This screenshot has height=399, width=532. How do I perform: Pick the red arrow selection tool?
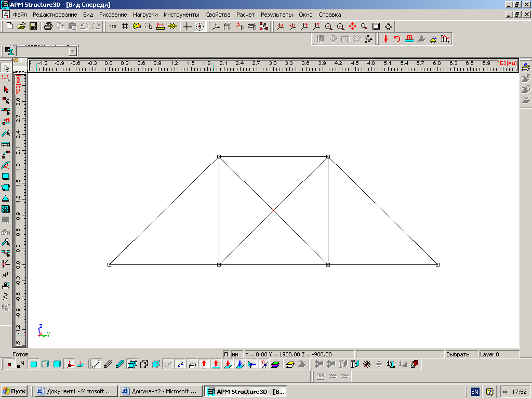pyautogui.click(x=6, y=89)
